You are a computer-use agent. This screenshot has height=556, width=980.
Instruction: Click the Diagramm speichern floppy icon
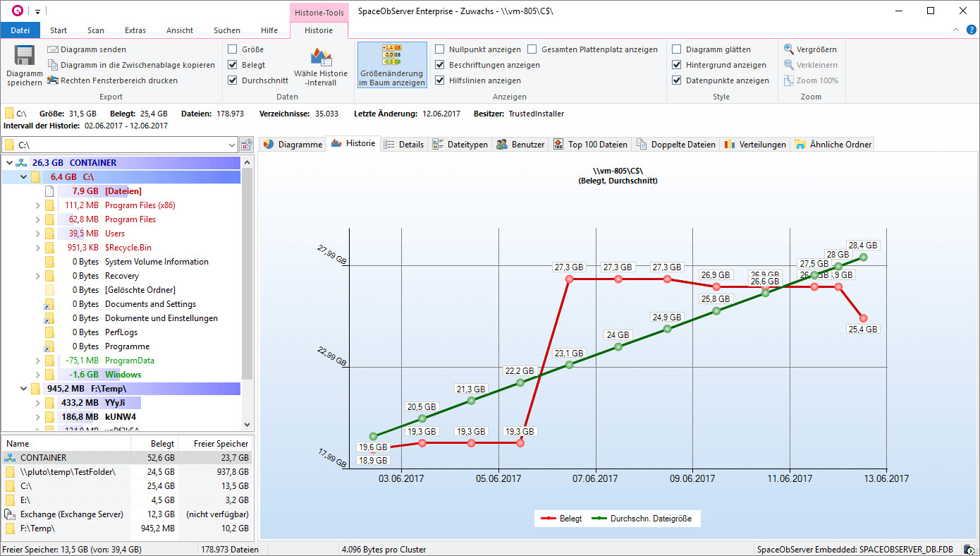(25, 56)
